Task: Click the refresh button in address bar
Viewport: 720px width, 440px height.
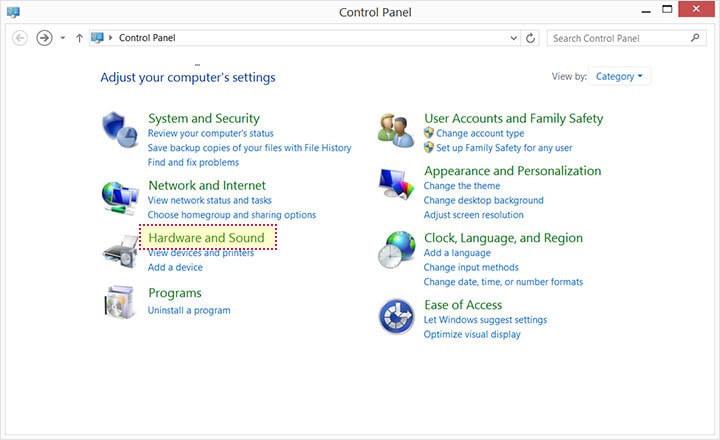Action: click(x=530, y=38)
